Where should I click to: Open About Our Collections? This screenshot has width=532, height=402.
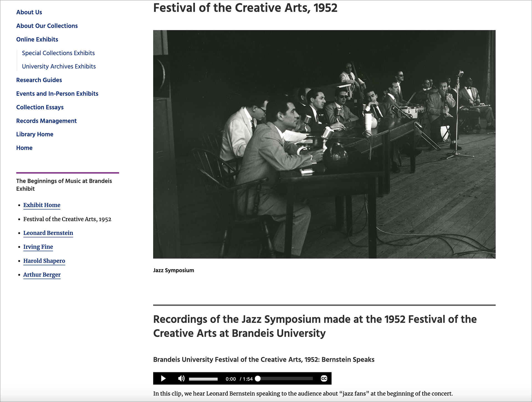click(47, 26)
